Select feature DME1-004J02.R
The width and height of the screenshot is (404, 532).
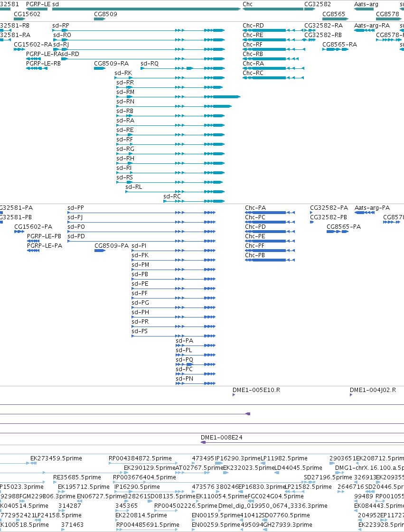(373, 390)
